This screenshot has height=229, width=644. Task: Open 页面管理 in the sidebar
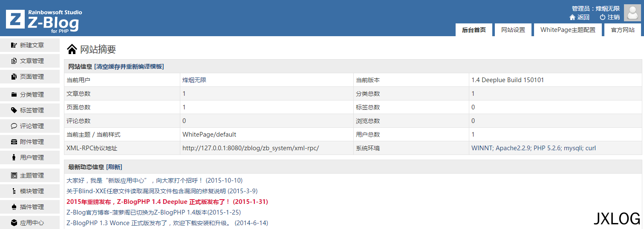click(x=30, y=77)
